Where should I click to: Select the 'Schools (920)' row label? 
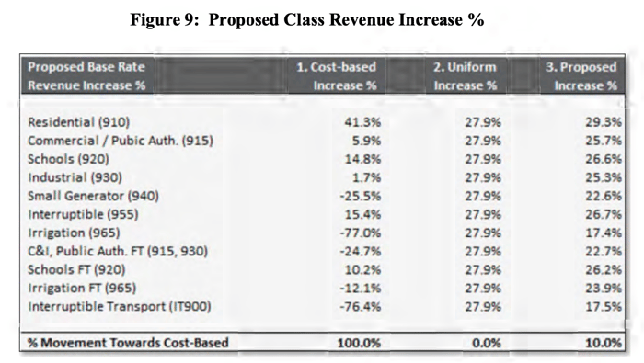tap(68, 159)
